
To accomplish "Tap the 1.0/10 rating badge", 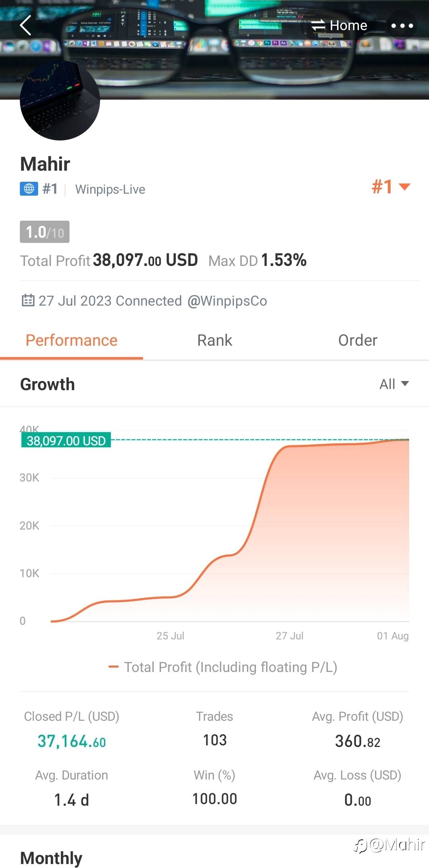I will (44, 232).
